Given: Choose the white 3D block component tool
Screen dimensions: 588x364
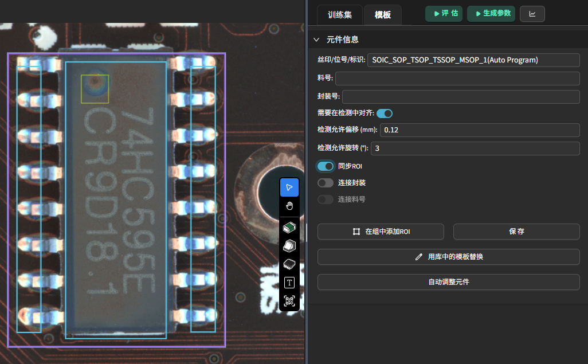Looking at the screenshot, I should (x=289, y=246).
